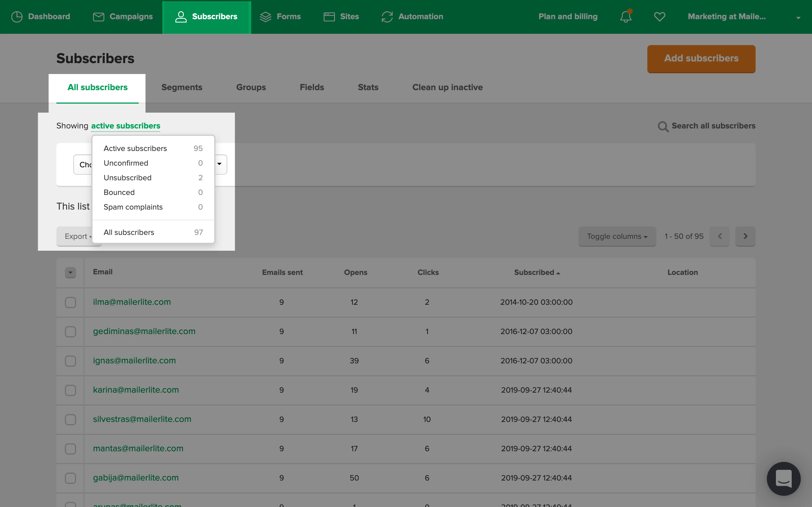Open the select-all checkbox dropdown

click(x=70, y=272)
